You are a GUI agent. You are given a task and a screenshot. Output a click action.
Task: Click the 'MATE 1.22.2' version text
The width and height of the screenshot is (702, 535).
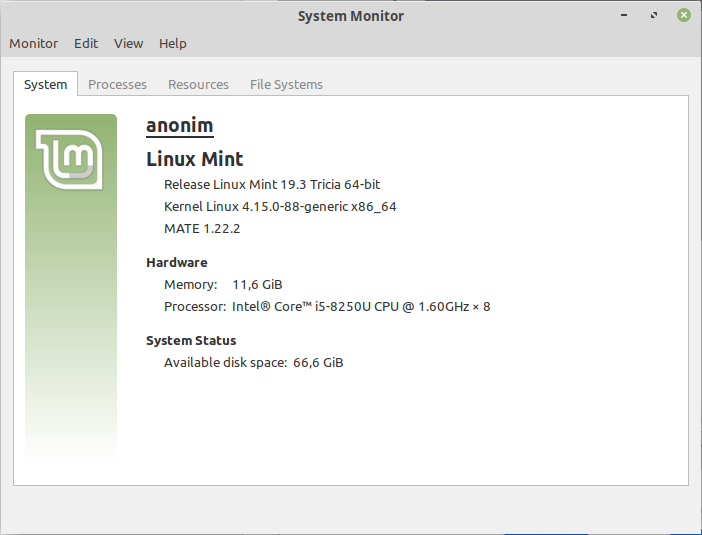pyautogui.click(x=202, y=228)
